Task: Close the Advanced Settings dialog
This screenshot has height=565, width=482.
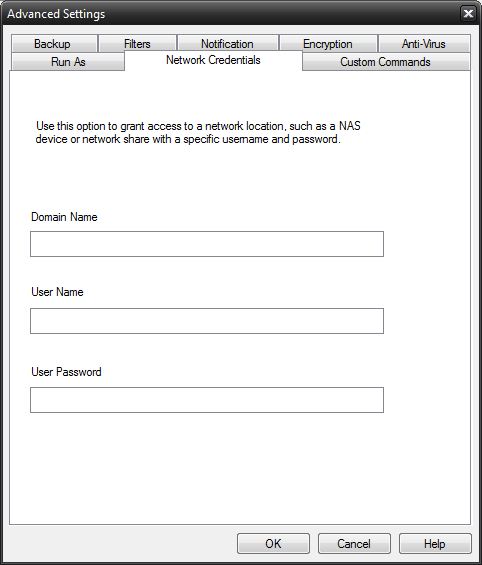Action: pos(468,13)
